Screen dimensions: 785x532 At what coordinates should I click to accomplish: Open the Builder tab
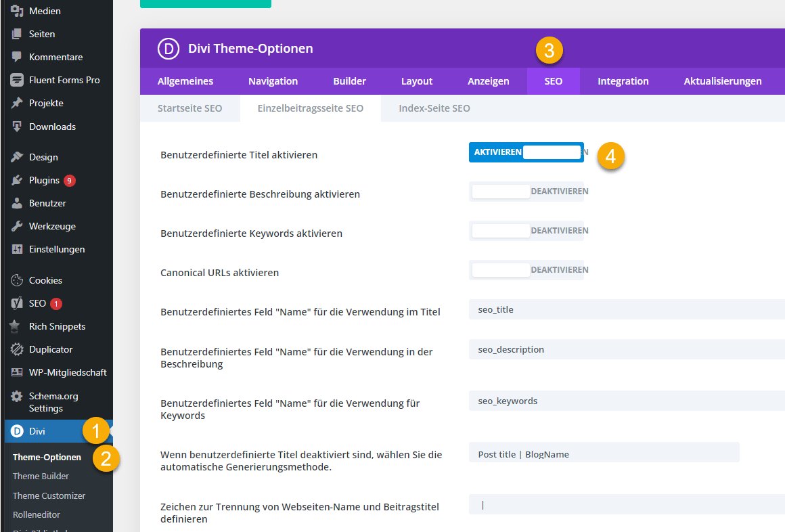click(349, 81)
